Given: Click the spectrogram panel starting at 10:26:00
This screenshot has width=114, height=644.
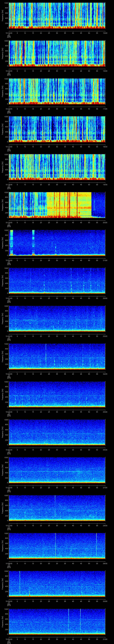Looking at the screenshot, I should coord(57,470).
